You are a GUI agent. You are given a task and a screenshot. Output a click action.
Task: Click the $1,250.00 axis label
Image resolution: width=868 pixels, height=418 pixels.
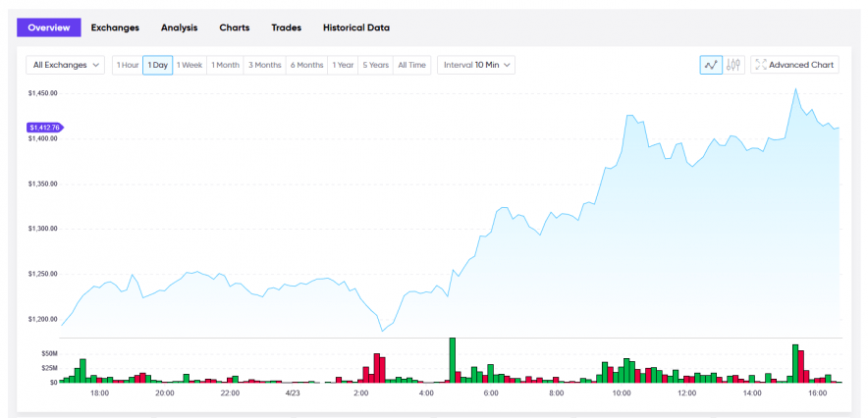42,274
